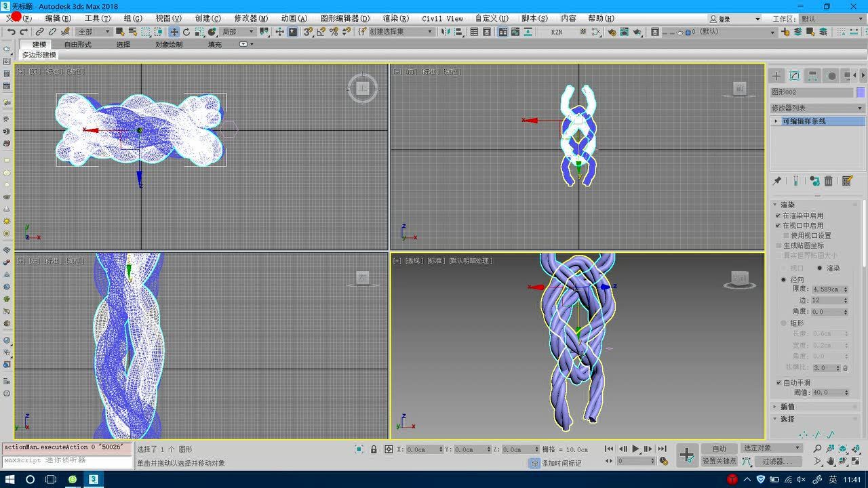This screenshot has width=868, height=488.
Task: Click the Redo arrow in main toolbar
Action: (24, 32)
